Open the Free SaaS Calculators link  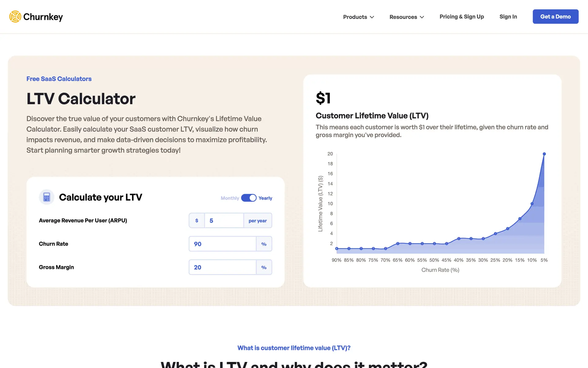click(x=59, y=79)
